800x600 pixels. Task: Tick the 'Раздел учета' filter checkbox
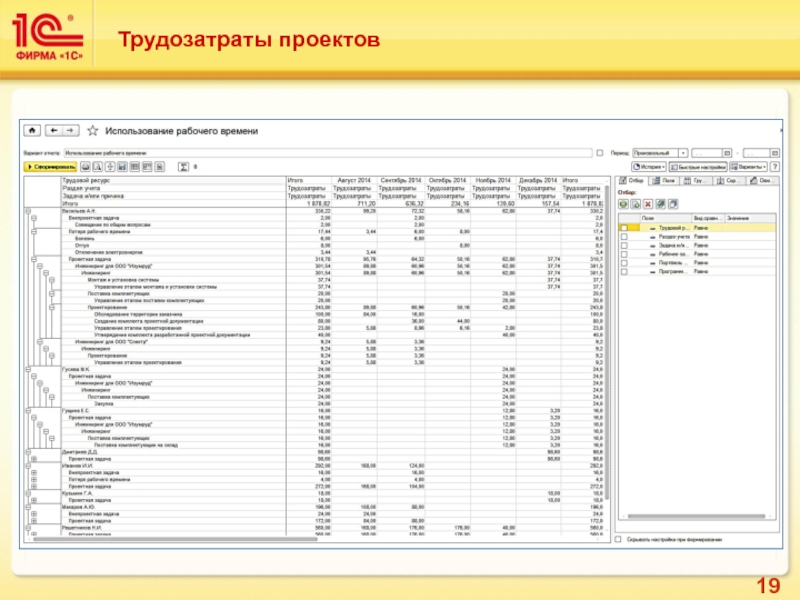coord(624,238)
